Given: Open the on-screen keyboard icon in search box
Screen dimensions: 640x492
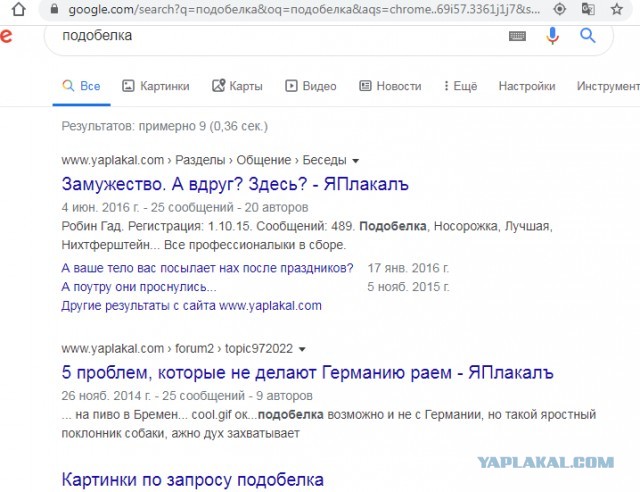Looking at the screenshot, I should (517, 36).
